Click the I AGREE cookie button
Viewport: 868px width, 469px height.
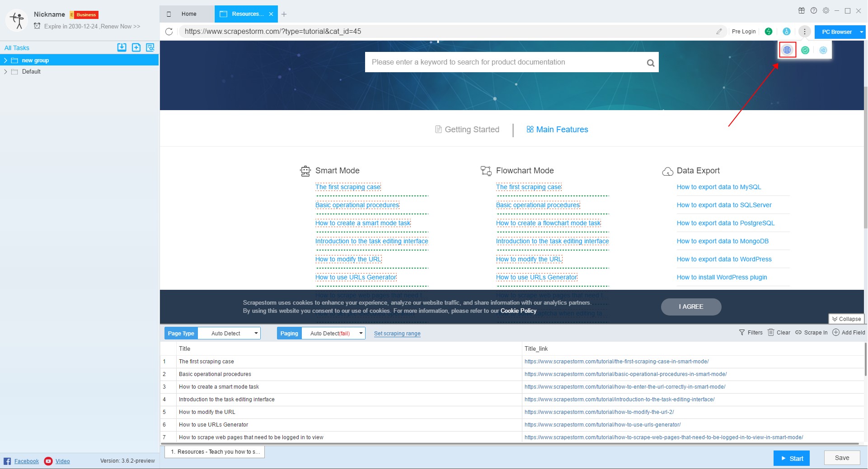point(691,306)
